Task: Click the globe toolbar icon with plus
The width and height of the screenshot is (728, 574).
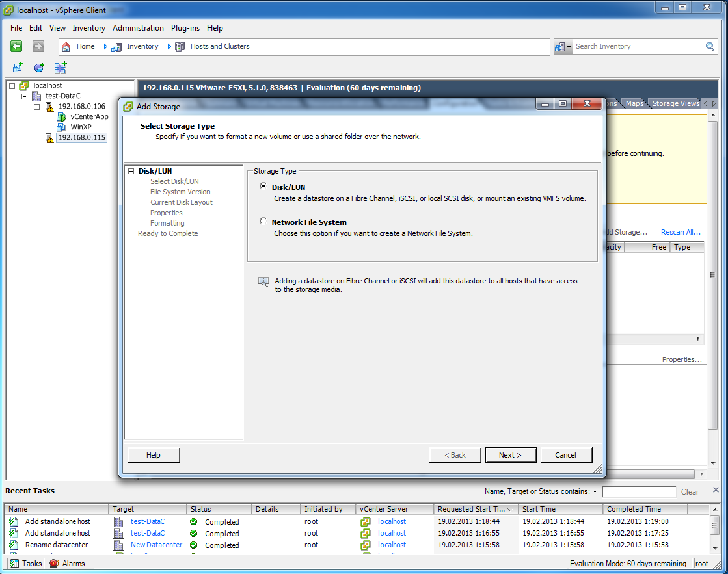Action: pos(39,68)
